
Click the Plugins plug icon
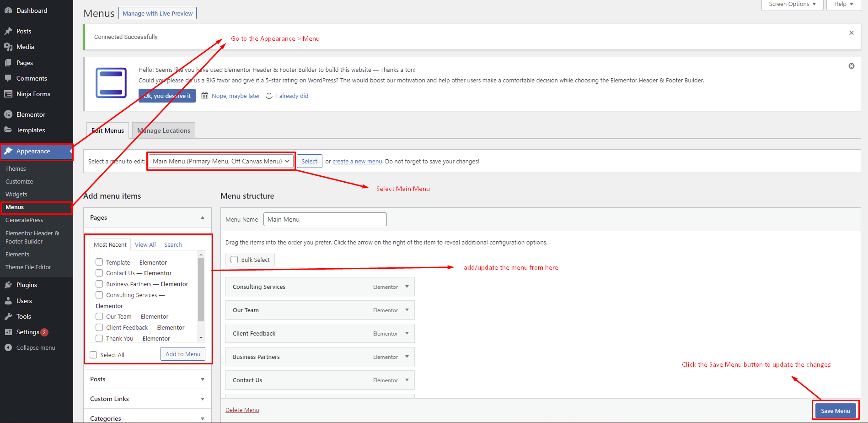point(8,285)
